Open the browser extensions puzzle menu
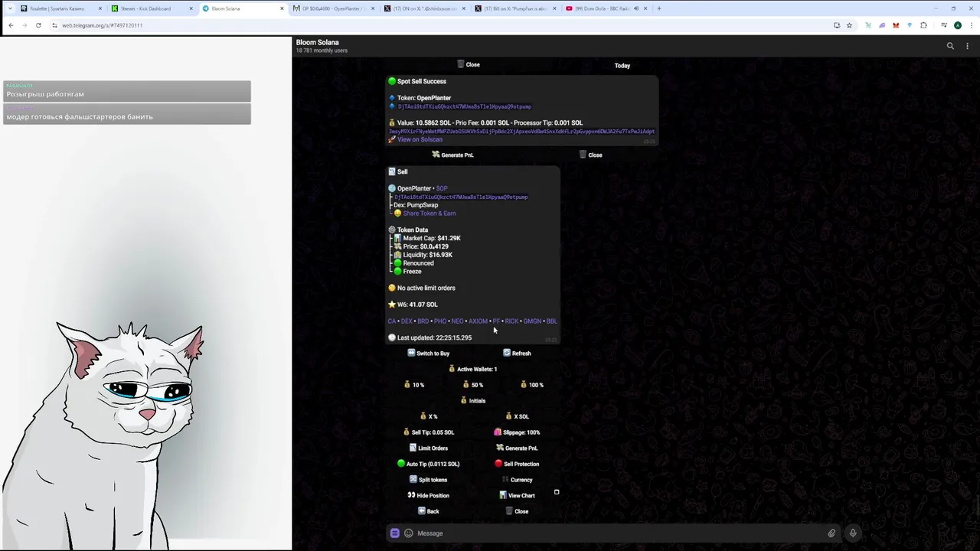Image resolution: width=980 pixels, height=551 pixels. (923, 25)
